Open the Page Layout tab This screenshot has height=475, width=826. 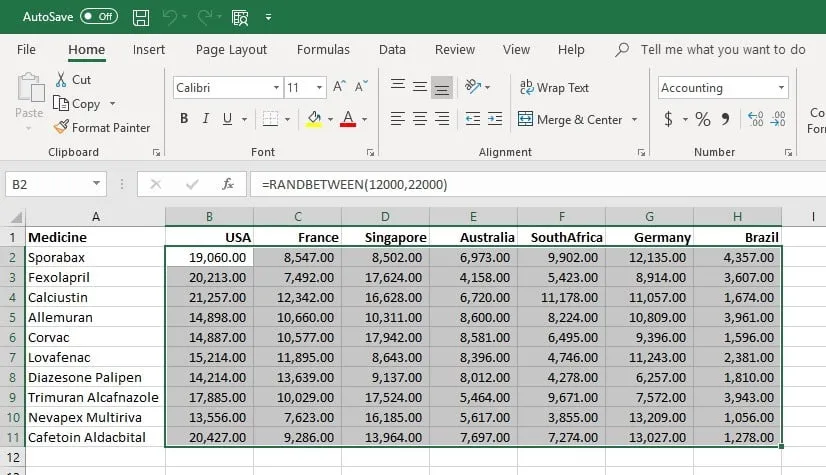click(x=231, y=50)
